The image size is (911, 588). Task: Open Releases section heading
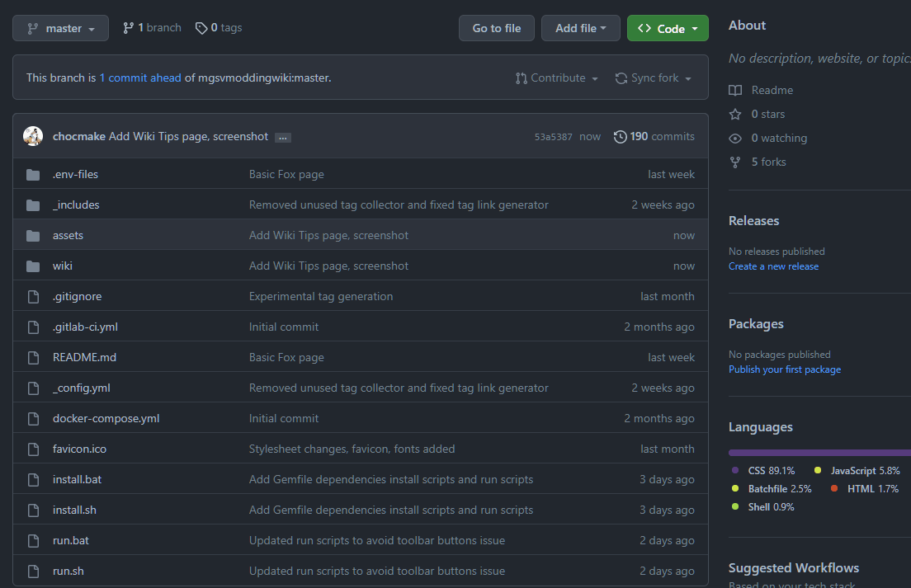[753, 220]
